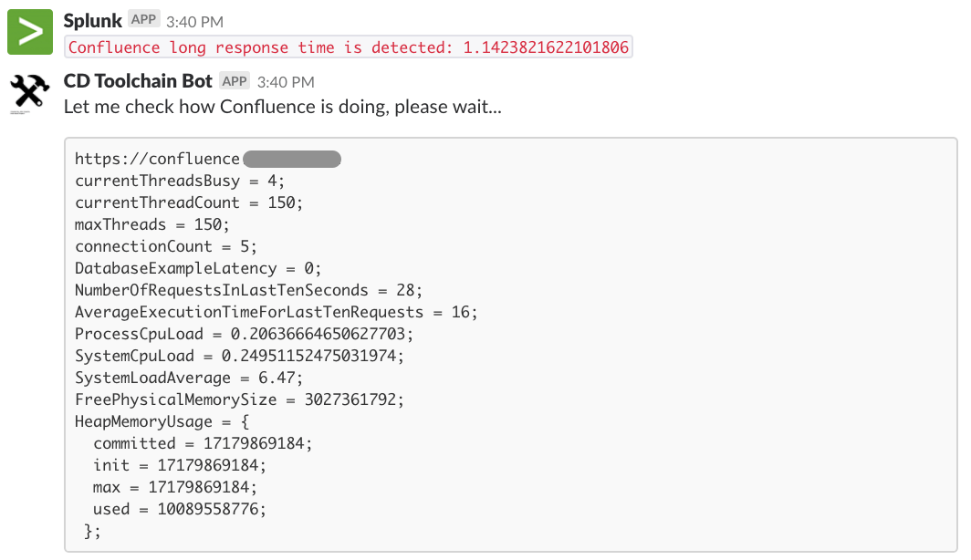Click the Splunk username label
971x560 pixels.
coord(95,19)
